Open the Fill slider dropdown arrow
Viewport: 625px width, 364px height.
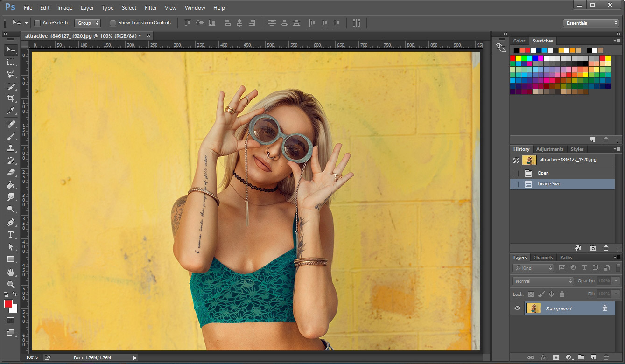click(617, 294)
